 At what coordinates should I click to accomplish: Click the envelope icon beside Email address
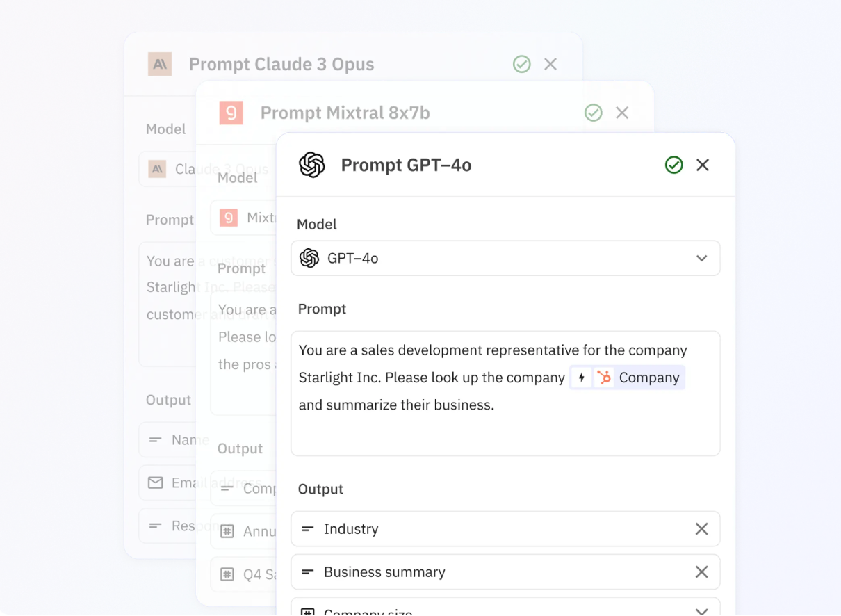click(x=156, y=483)
